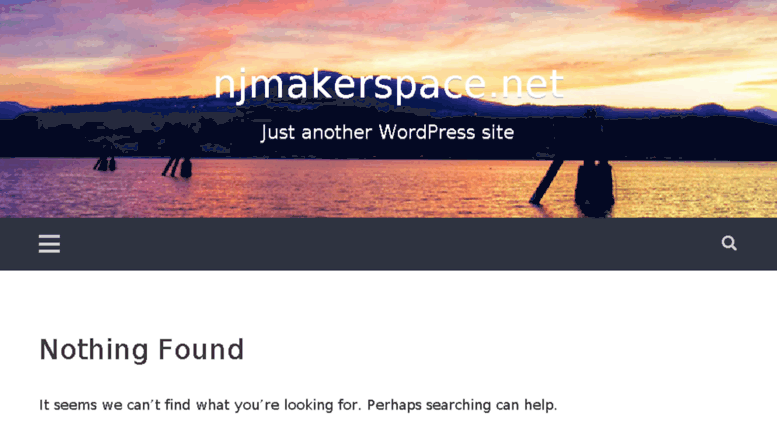Click the 'Just another WordPress site' tagline
Image resolution: width=777 pixels, height=423 pixels.
(x=388, y=132)
